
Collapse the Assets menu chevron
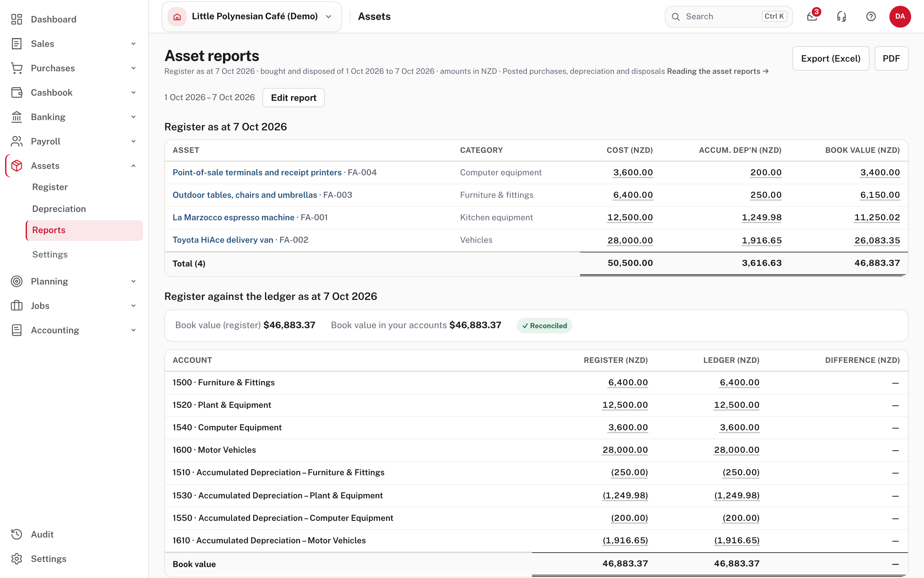[x=133, y=166]
